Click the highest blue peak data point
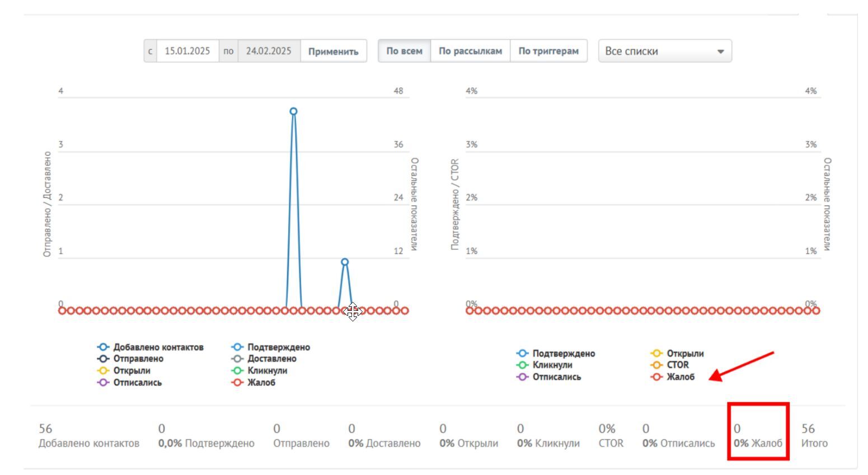 tap(293, 111)
